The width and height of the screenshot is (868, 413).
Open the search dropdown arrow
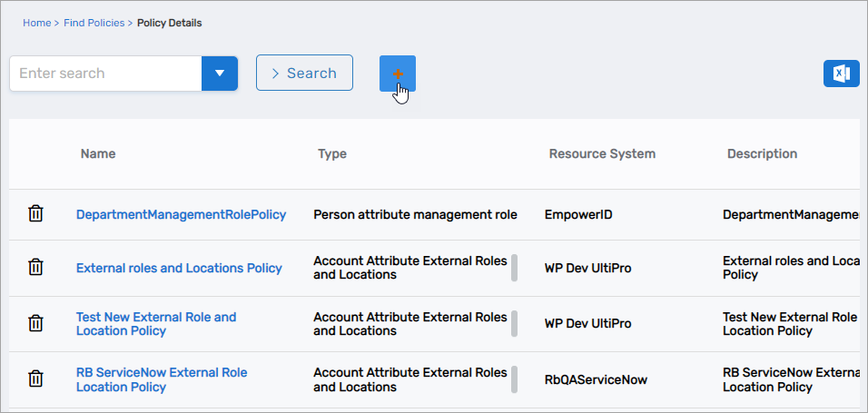pos(219,74)
